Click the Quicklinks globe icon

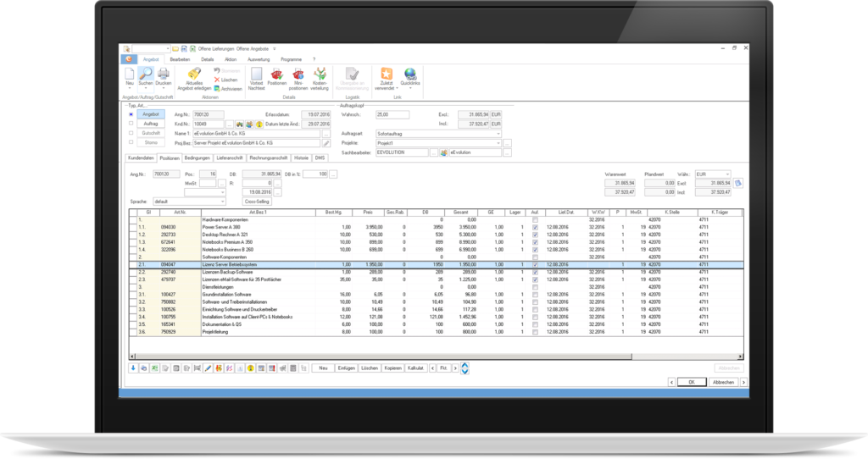pyautogui.click(x=410, y=75)
